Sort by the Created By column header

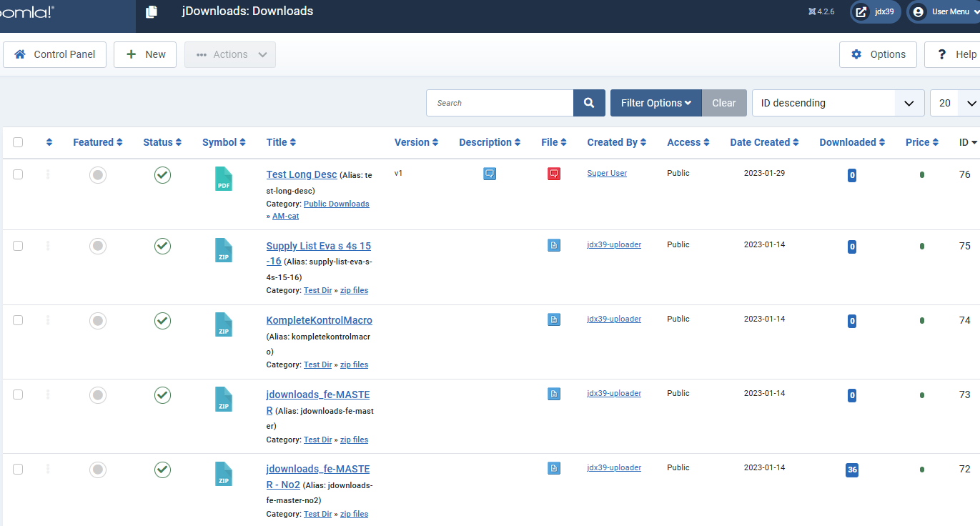point(617,142)
